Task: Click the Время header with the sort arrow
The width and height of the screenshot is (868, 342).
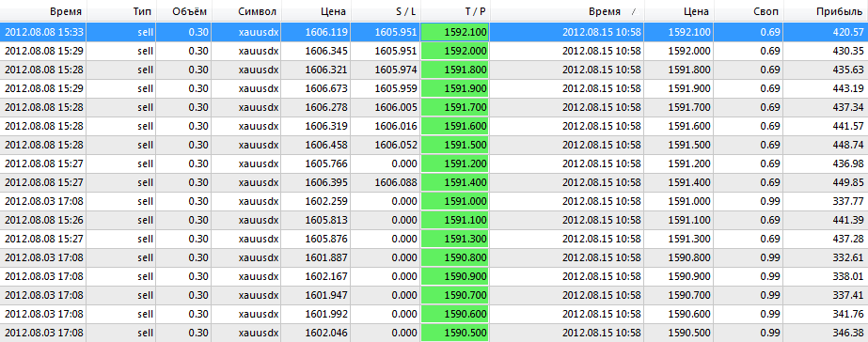Action: coord(567,11)
